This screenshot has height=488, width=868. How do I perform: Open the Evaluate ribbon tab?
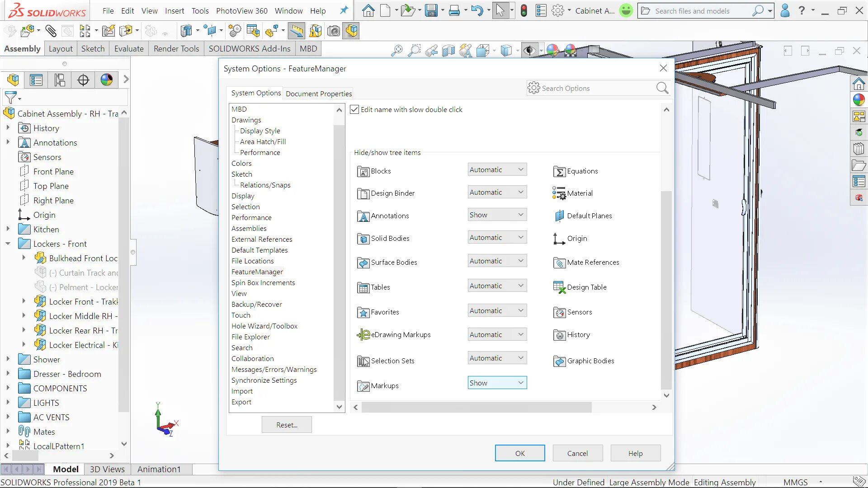click(128, 48)
